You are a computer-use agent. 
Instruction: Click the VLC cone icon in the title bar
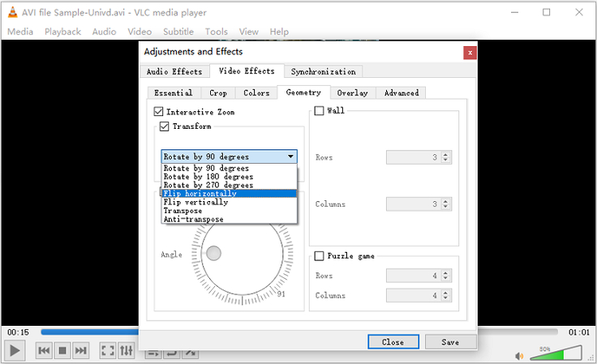click(12, 12)
